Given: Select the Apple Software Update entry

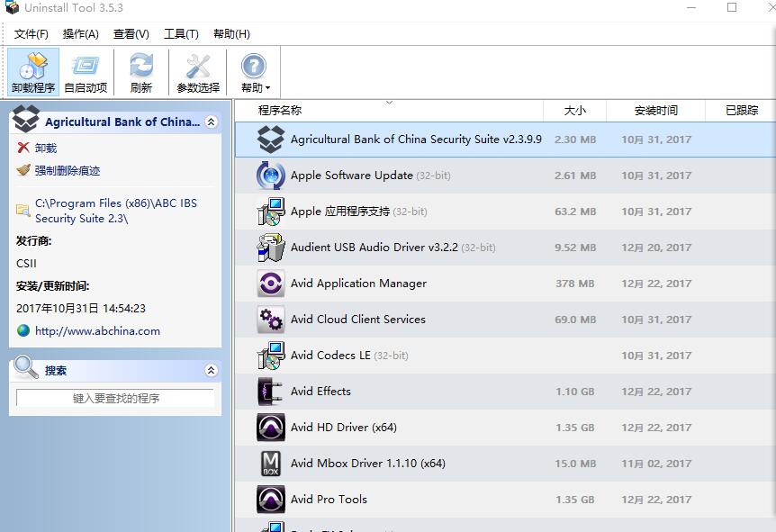Looking at the screenshot, I should (x=505, y=176).
